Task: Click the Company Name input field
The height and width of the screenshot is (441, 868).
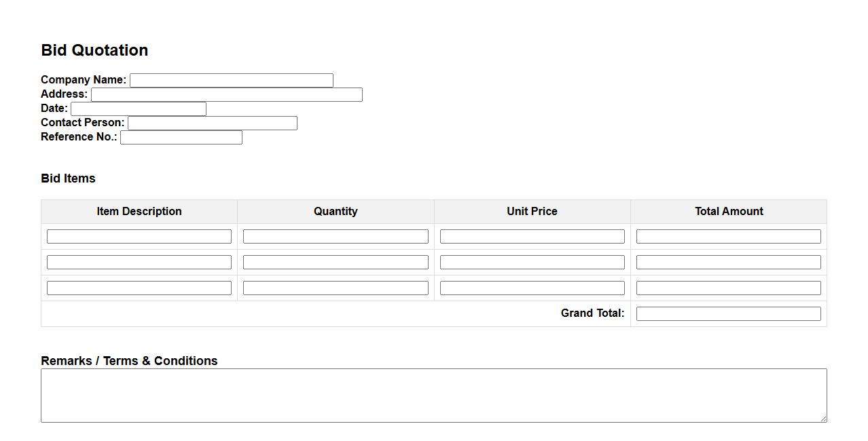Action: point(231,80)
